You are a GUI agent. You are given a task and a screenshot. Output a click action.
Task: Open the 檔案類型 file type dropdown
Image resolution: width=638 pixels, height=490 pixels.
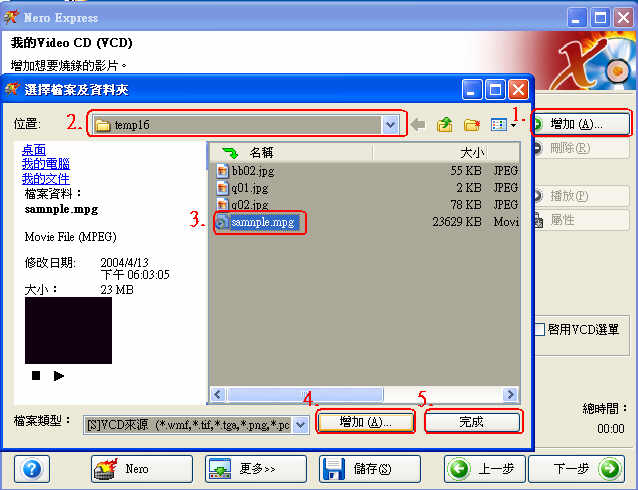pyautogui.click(x=299, y=423)
